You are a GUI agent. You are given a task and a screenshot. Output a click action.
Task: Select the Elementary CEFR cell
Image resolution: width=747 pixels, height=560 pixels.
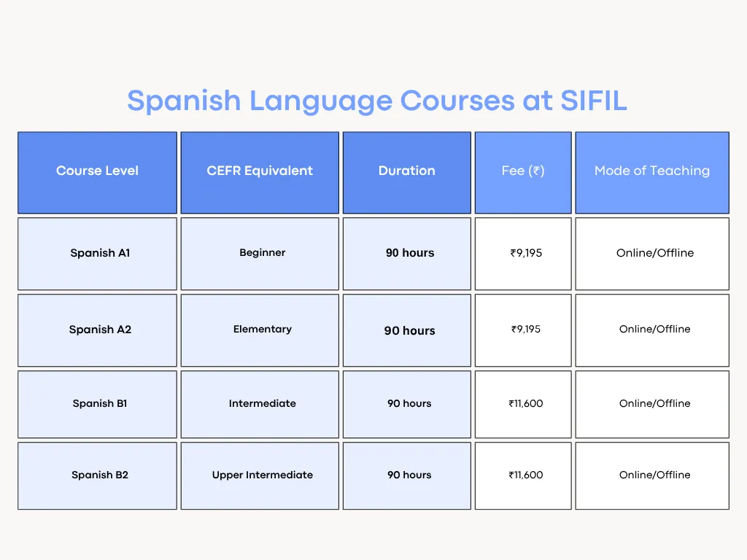coord(262,330)
